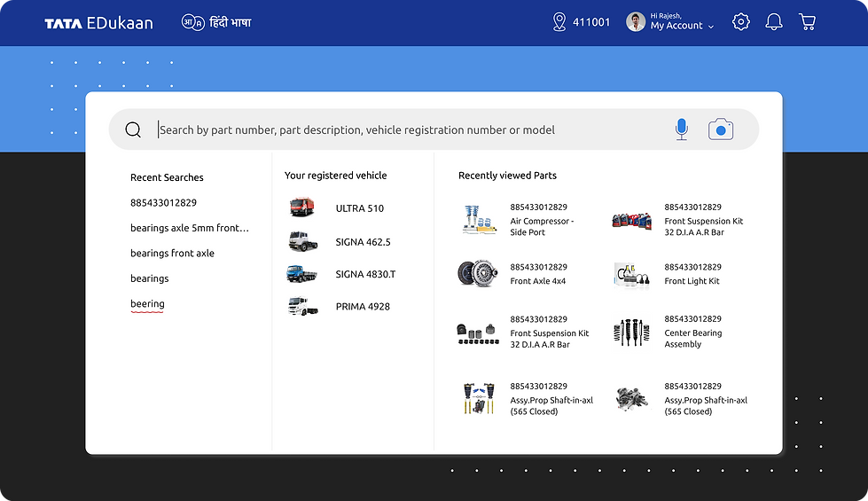Click the search input field
868x501 pixels.
click(x=408, y=129)
